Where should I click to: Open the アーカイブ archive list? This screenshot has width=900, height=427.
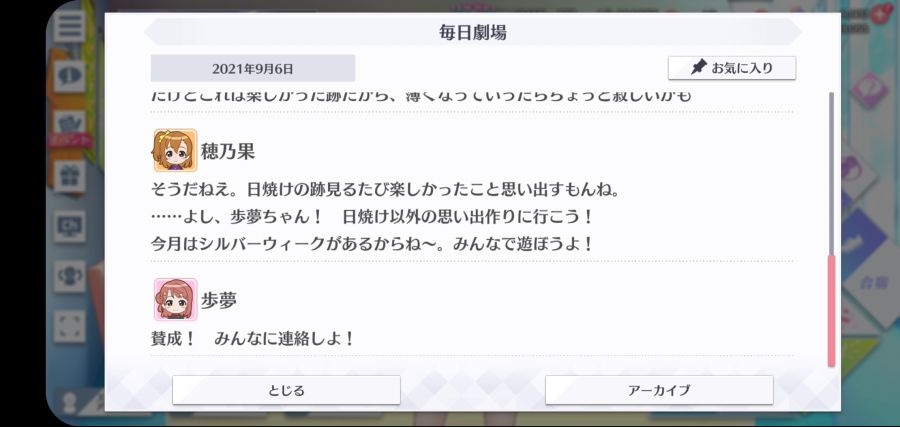659,390
